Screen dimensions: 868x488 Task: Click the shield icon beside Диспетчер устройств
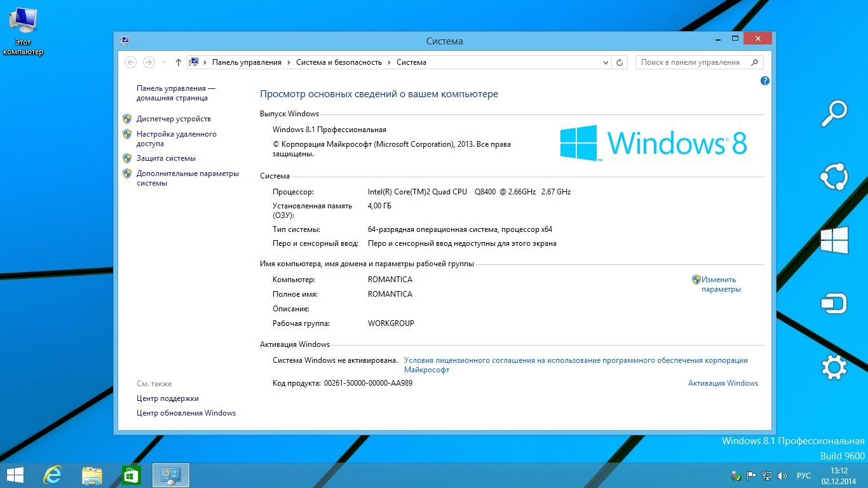coord(126,119)
